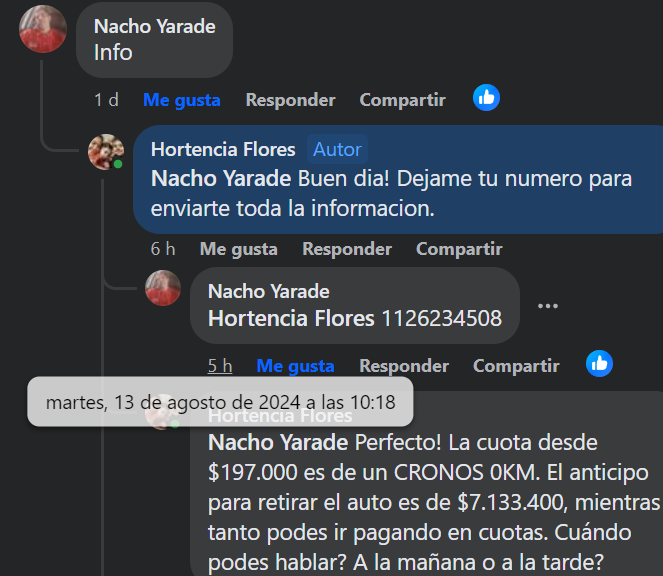
Task: Click Responder under the phone number reply
Action: tap(404, 366)
